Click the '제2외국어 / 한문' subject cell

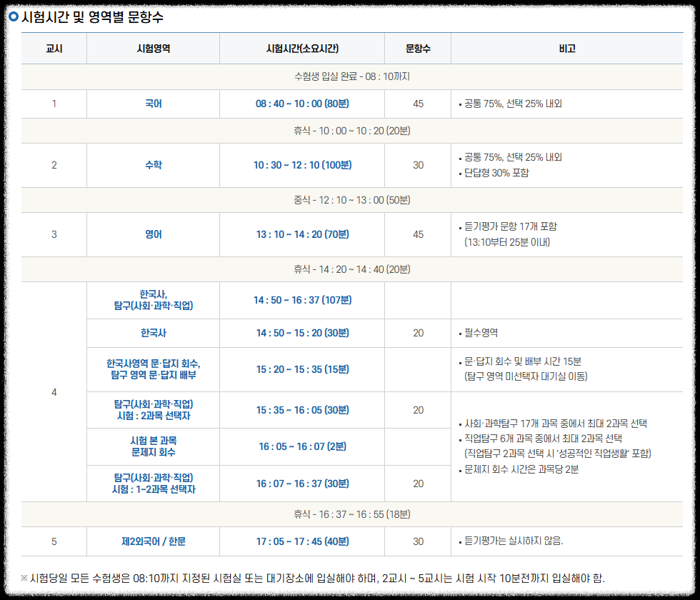coord(153,541)
